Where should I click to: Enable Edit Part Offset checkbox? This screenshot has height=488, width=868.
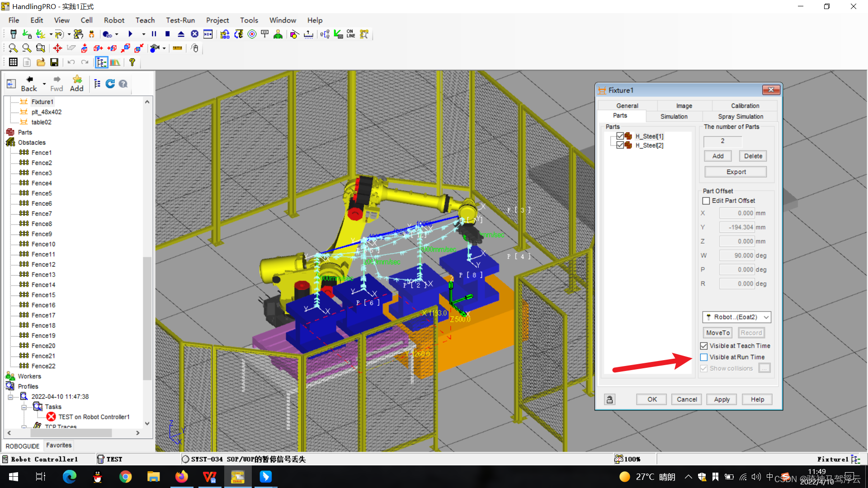706,201
